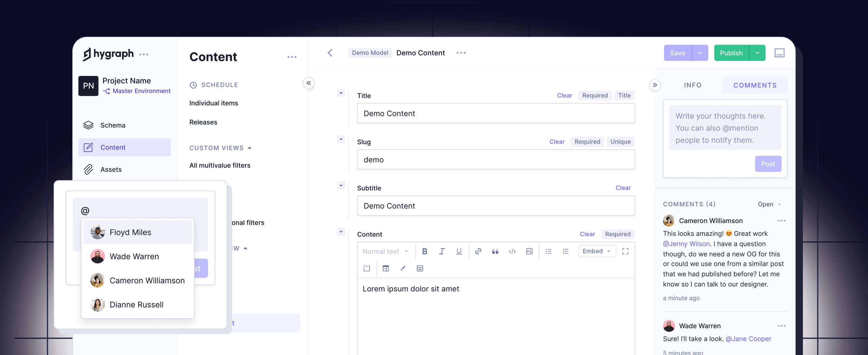This screenshot has height=355, width=868.
Task: Insert image using editor image icon
Action: tap(529, 251)
